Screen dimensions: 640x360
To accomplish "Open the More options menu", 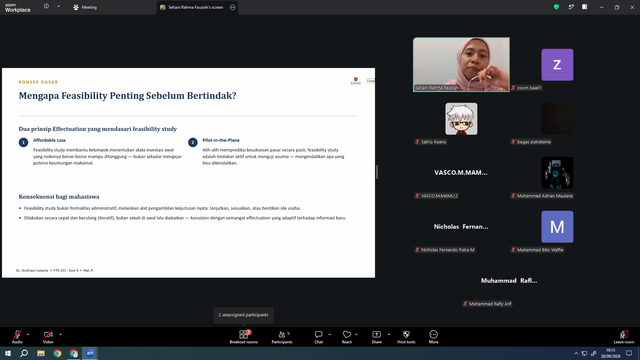I will (x=433, y=337).
